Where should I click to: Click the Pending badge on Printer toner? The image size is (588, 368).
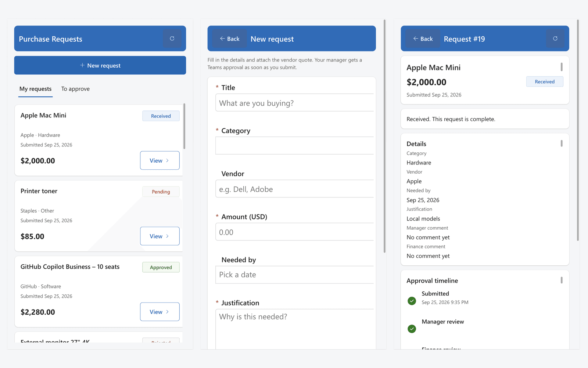tap(161, 192)
